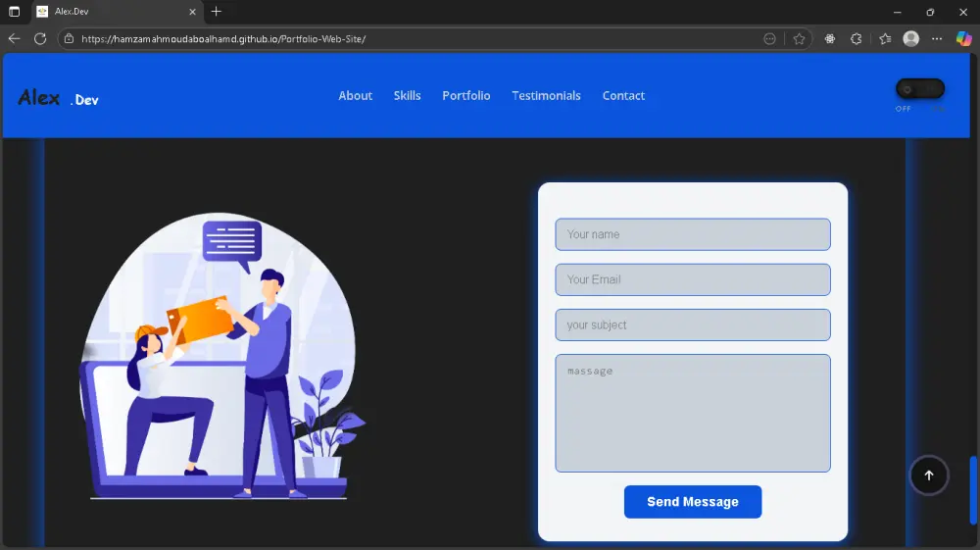The image size is (980, 550).
Task: Open the About section link
Action: click(355, 96)
